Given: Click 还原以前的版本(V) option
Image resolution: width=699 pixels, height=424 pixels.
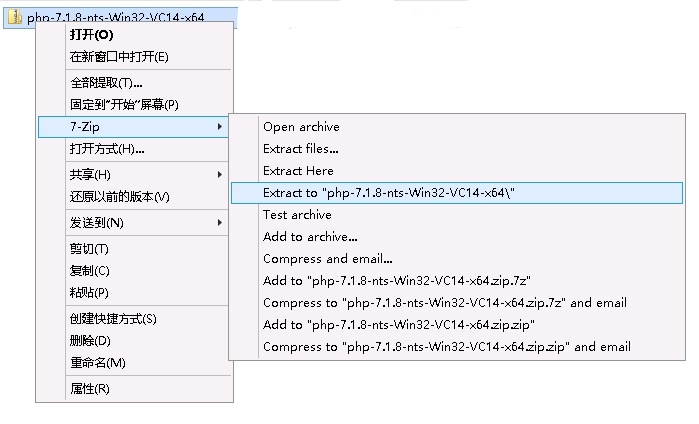Looking at the screenshot, I should tap(119, 197).
